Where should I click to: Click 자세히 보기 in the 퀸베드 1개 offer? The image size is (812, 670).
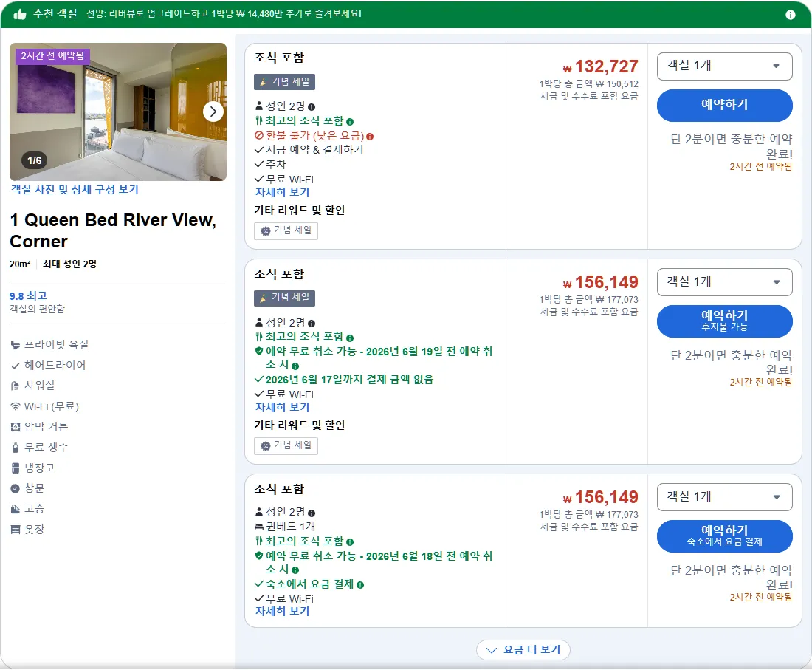(x=282, y=612)
